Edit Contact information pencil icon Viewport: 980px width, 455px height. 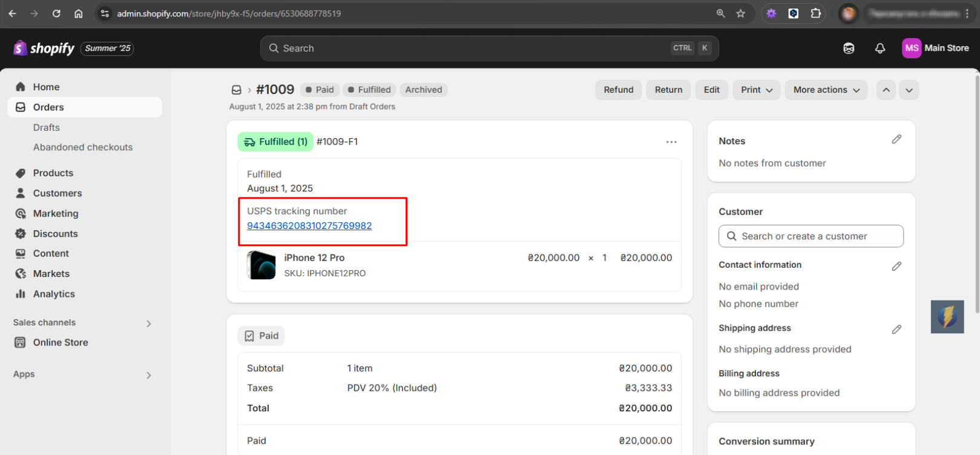click(x=896, y=266)
